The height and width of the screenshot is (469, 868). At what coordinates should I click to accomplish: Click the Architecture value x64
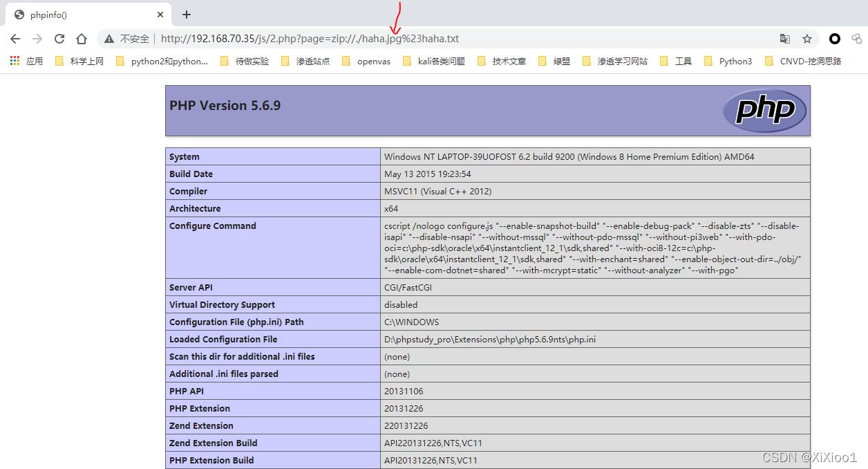(x=391, y=209)
